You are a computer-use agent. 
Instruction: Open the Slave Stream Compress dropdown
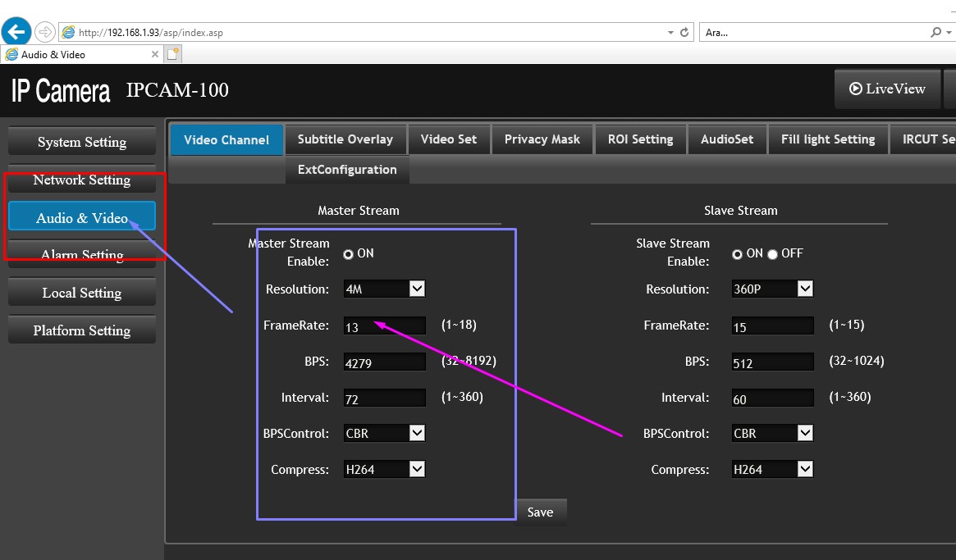pyautogui.click(x=803, y=468)
